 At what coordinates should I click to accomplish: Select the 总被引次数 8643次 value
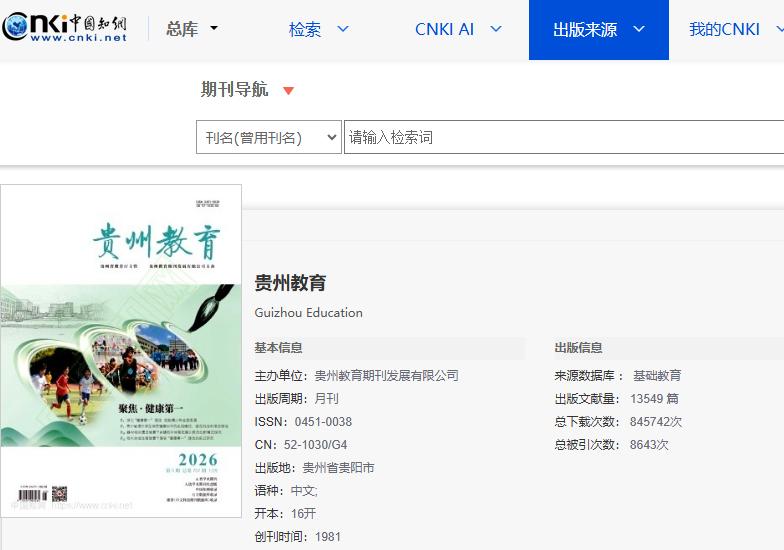click(649, 444)
